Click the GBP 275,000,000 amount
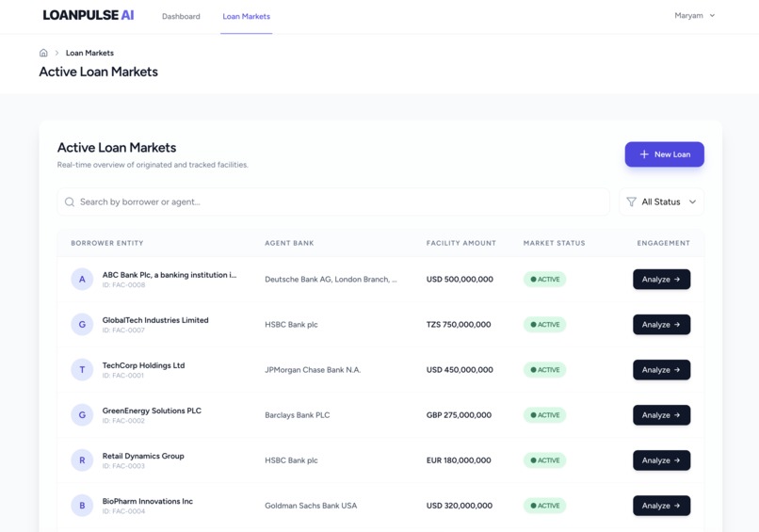This screenshot has height=532, width=759. [x=459, y=415]
